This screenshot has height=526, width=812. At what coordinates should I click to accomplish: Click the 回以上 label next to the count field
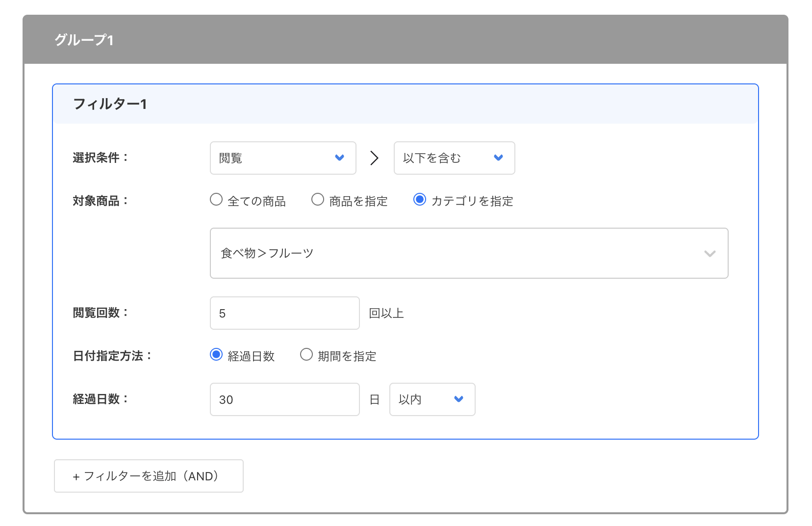pyautogui.click(x=386, y=313)
